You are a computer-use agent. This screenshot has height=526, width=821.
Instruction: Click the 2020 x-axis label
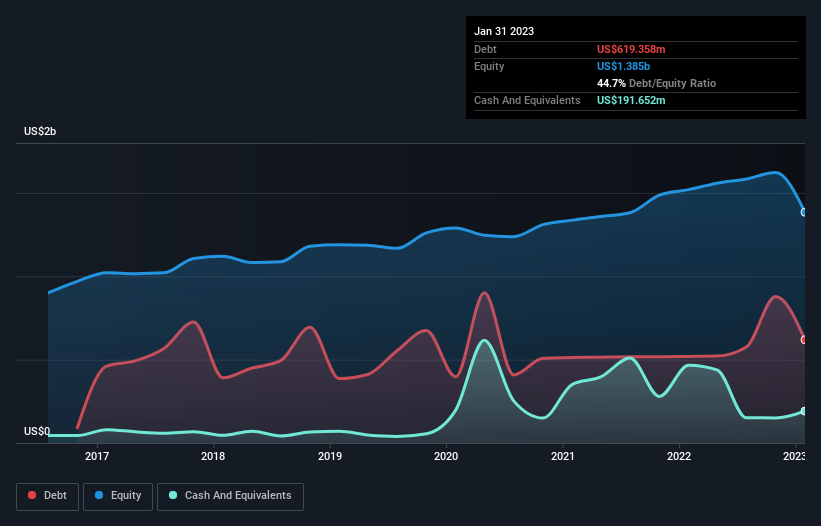click(x=446, y=456)
